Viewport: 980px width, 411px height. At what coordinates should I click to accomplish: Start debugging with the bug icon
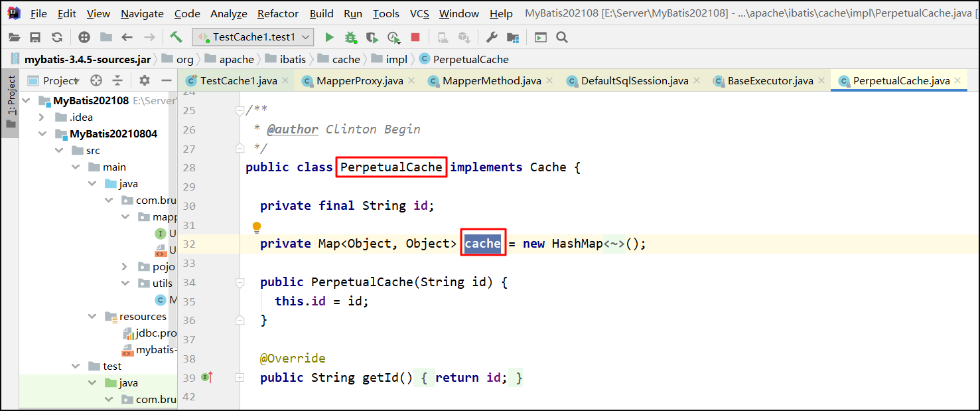[x=350, y=37]
